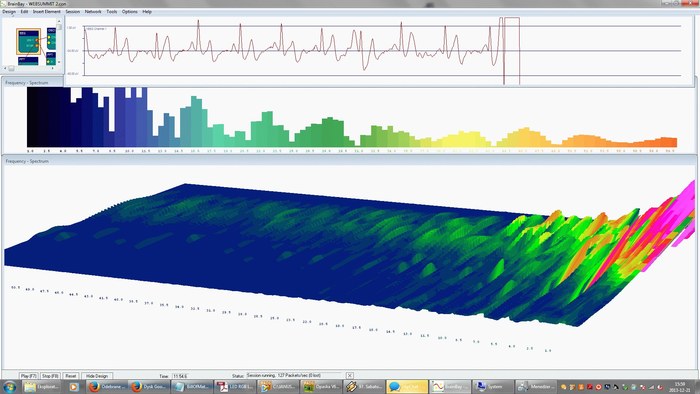Open the Design menu
Screen dimensions: 700x394
tap(9, 12)
